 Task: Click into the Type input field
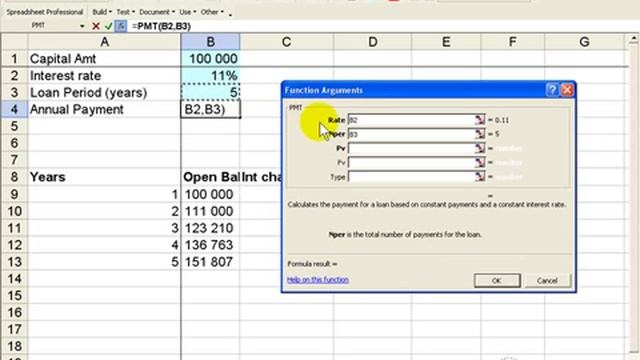[411, 176]
